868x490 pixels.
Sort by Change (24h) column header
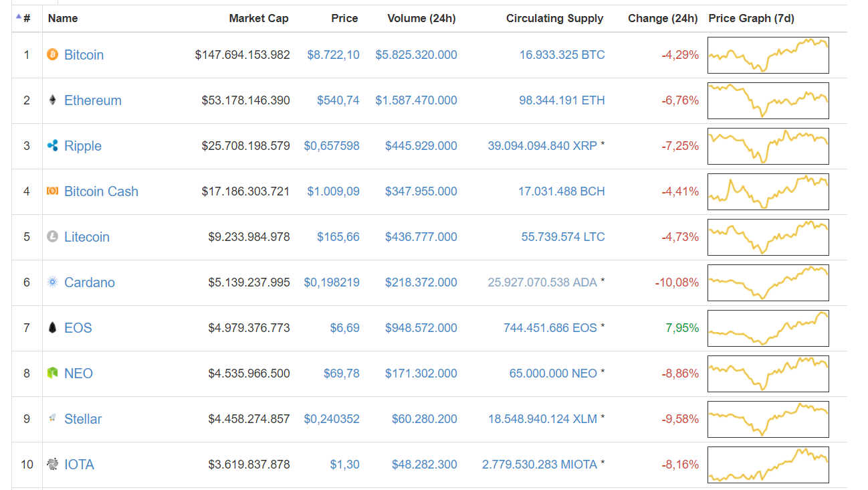(x=663, y=18)
